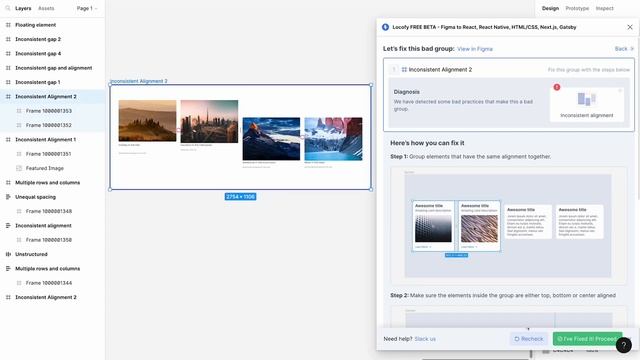
Task: Click the icy lake photo on canvas
Action: (333, 139)
